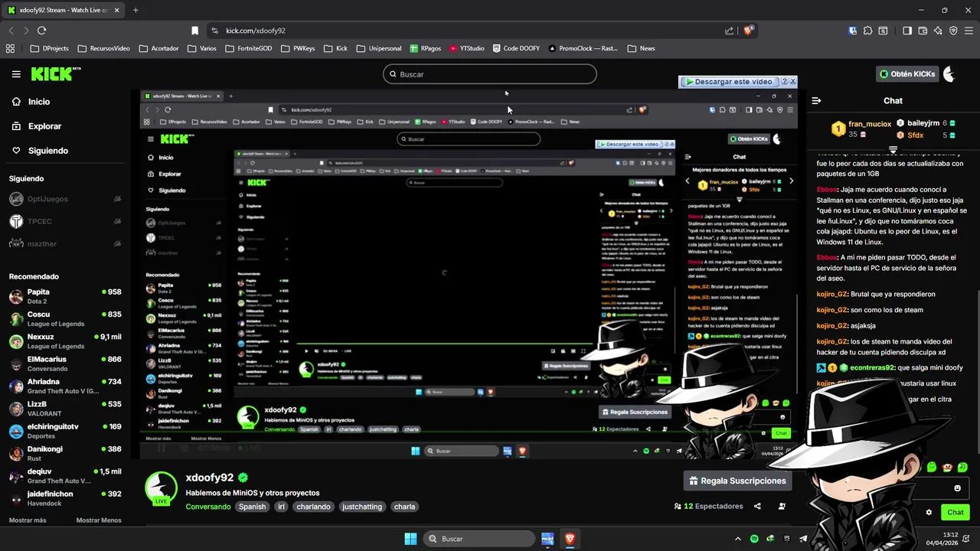Open recommended channel jaidefinichon
This screenshot has height=551, width=980.
(x=65, y=498)
